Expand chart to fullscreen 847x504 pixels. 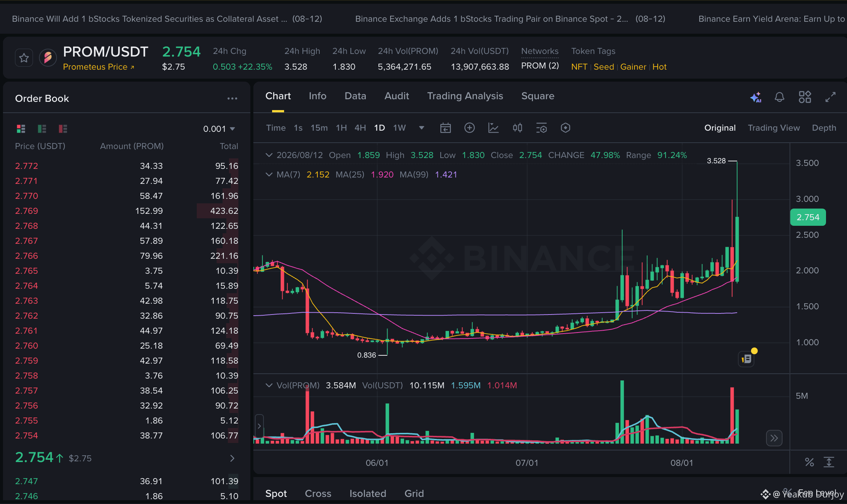tap(831, 97)
